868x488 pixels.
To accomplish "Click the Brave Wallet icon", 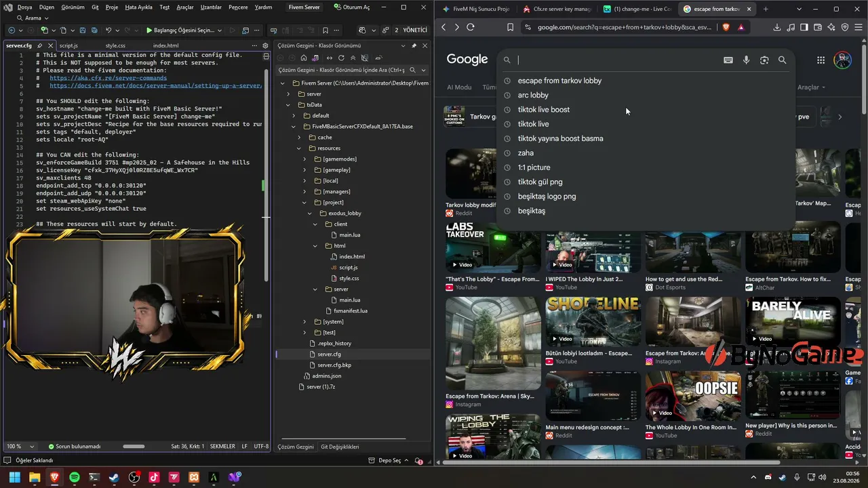I will [x=818, y=27].
